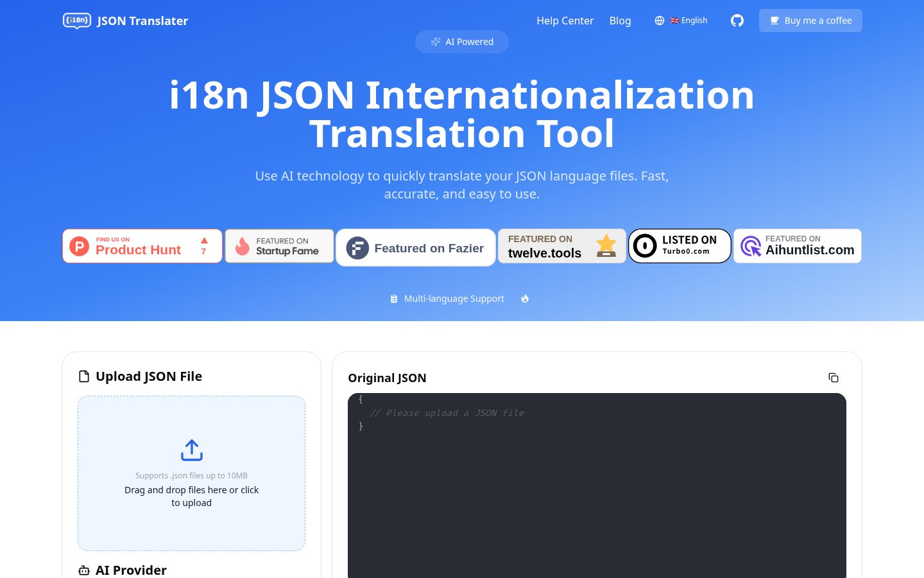The width and height of the screenshot is (924, 578).
Task: Open the Featured on Startup Fame badge
Action: (280, 246)
